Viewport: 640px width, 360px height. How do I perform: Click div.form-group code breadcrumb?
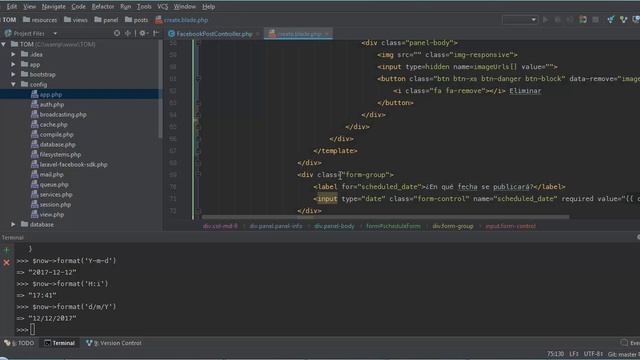click(453, 226)
